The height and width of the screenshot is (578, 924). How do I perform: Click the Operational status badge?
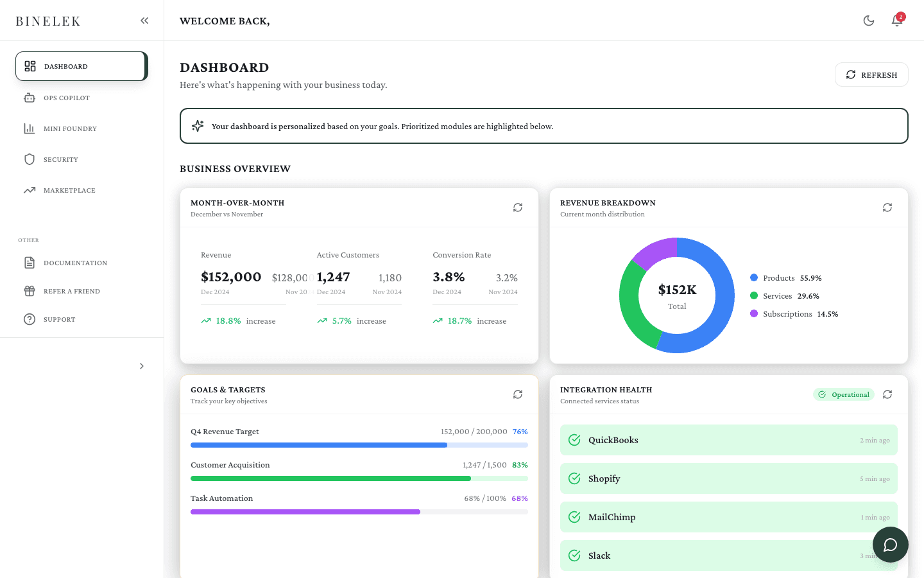(844, 394)
